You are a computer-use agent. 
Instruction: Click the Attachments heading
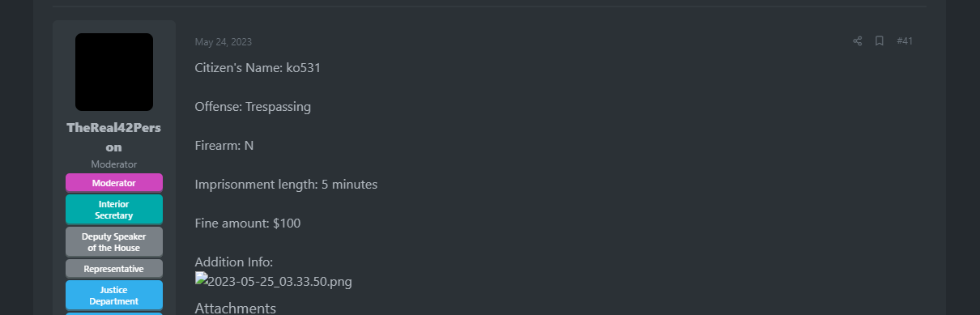point(236,308)
